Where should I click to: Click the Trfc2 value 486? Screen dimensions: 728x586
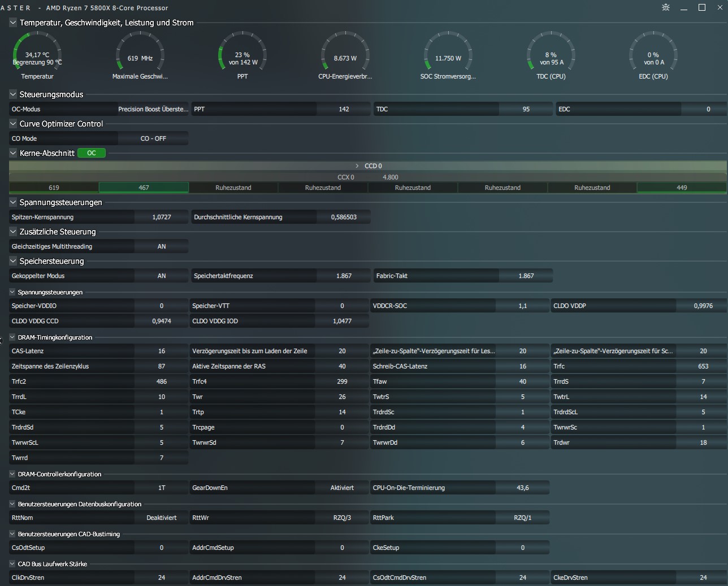coord(162,381)
